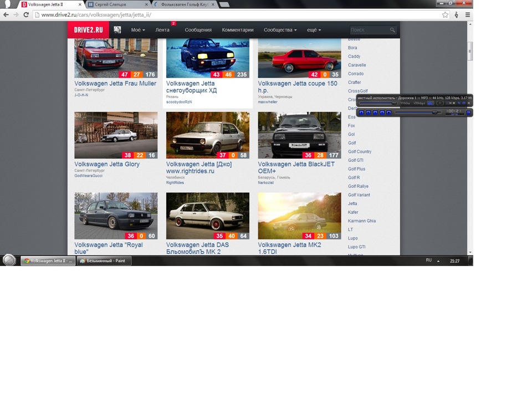Viewport: 532px width, 399px height.
Task: Open the Лента feed menu item
Action: 162,30
